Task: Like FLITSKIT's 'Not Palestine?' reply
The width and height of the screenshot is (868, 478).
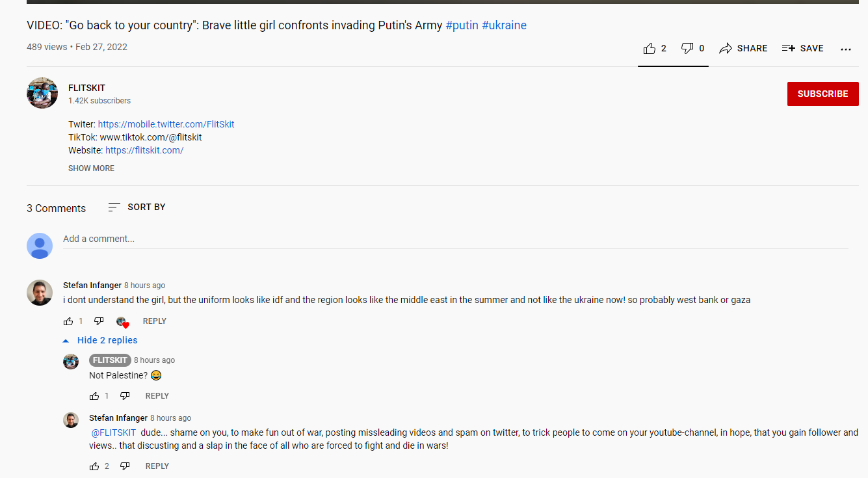Action: (95, 396)
